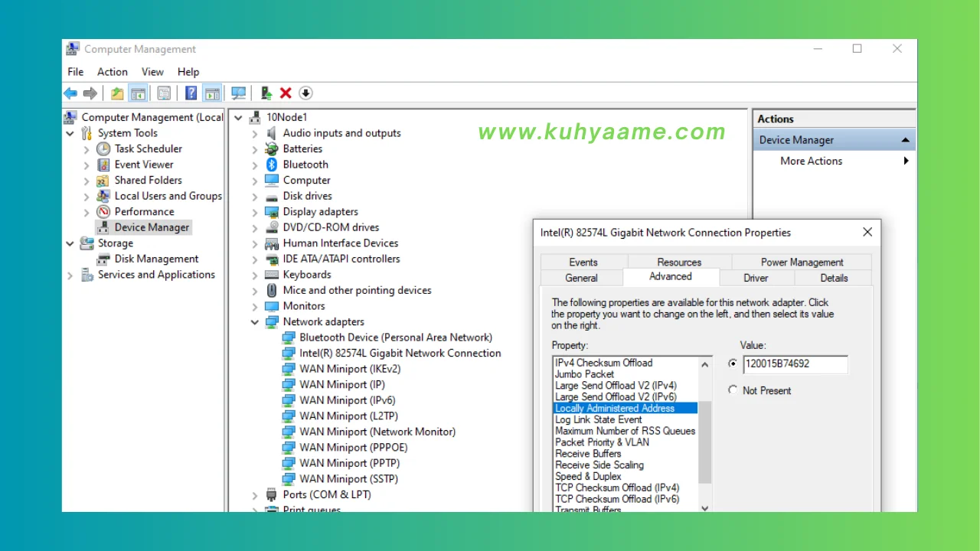Select Local Users and Groups node
The height and width of the screenshot is (551, 980).
(168, 196)
